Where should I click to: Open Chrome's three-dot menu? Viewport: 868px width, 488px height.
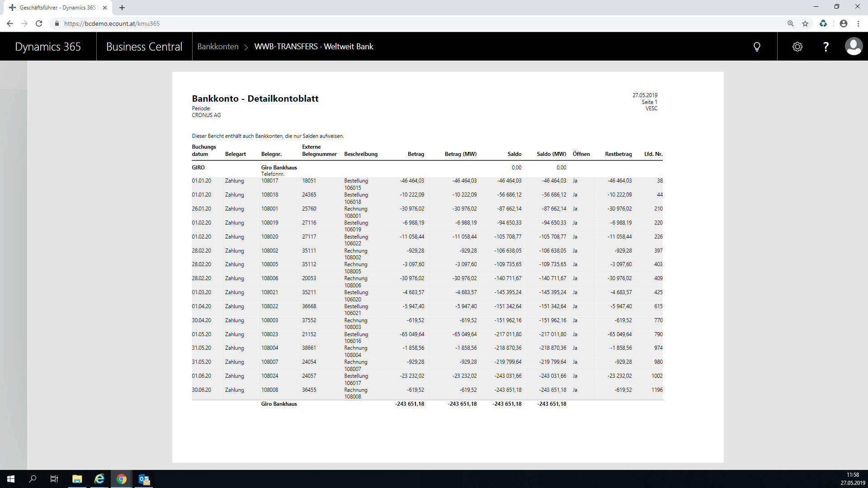[x=858, y=23]
